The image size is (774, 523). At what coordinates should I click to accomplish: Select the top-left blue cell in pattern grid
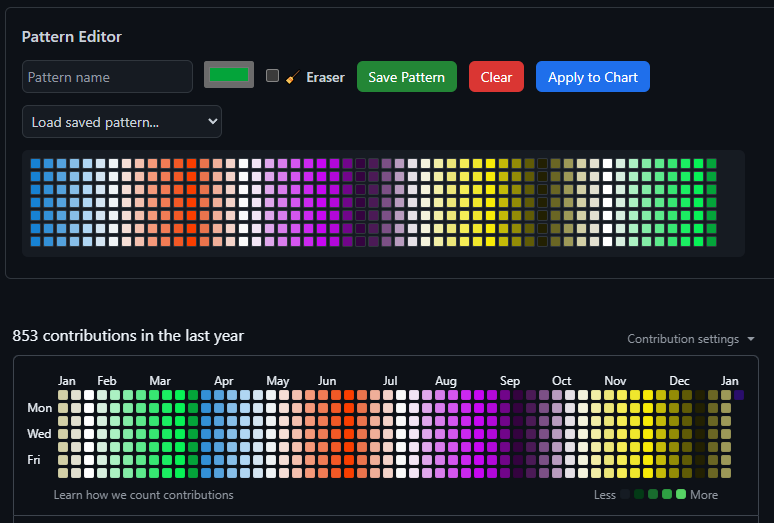[x=35, y=163]
